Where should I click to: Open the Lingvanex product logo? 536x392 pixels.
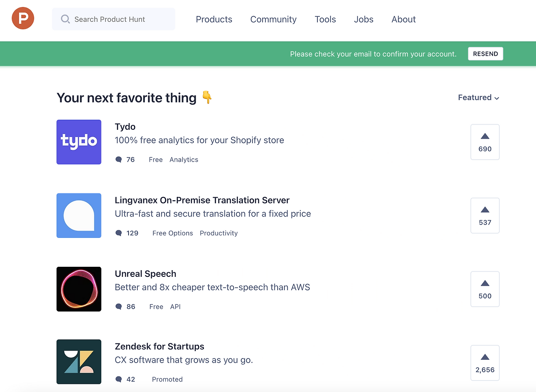[79, 216]
